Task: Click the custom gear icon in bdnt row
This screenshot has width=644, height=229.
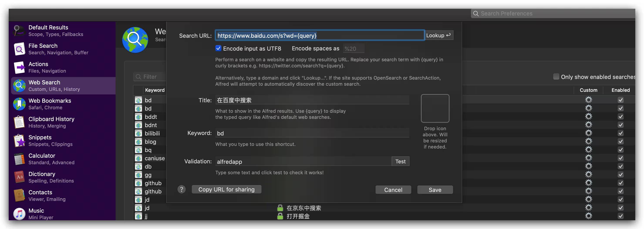Action: (588, 125)
